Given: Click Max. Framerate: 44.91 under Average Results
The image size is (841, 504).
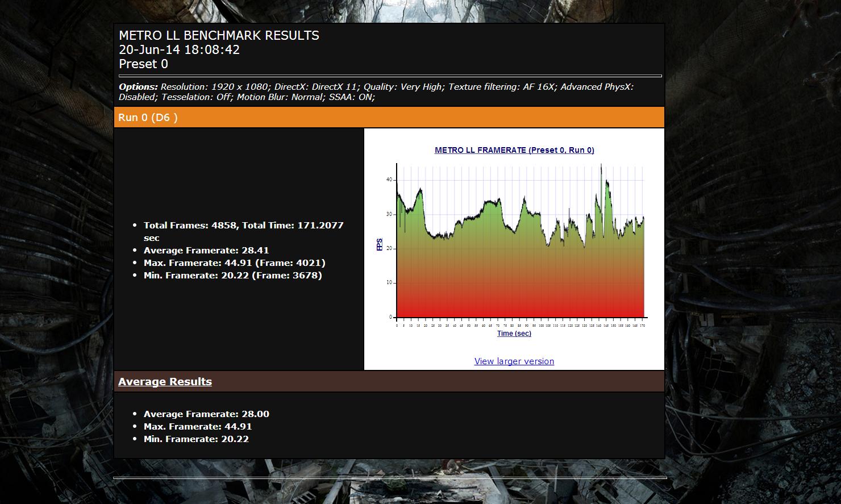Looking at the screenshot, I should click(198, 426).
